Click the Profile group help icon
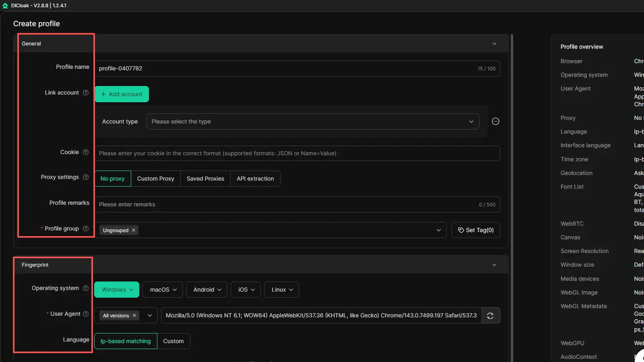644x362 pixels. pos(86,228)
